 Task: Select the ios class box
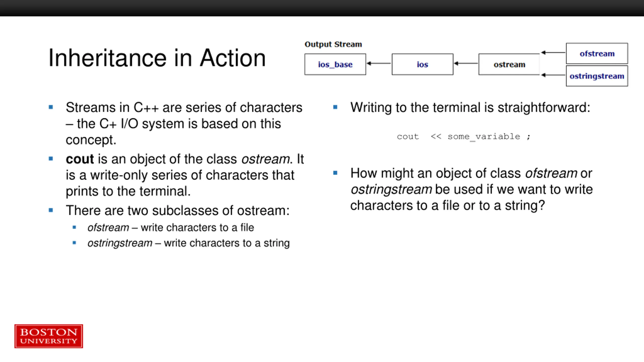tap(422, 64)
